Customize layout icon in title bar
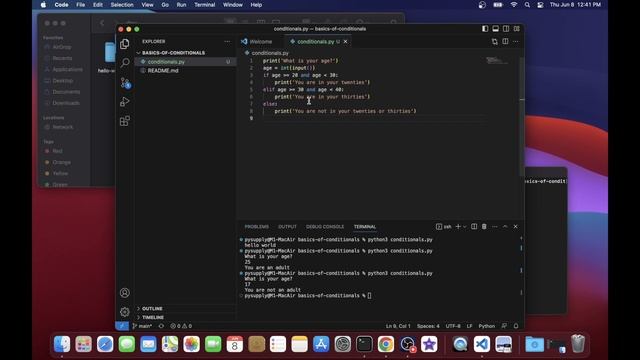Viewport: 640px width, 360px height. pyautogui.click(x=517, y=29)
